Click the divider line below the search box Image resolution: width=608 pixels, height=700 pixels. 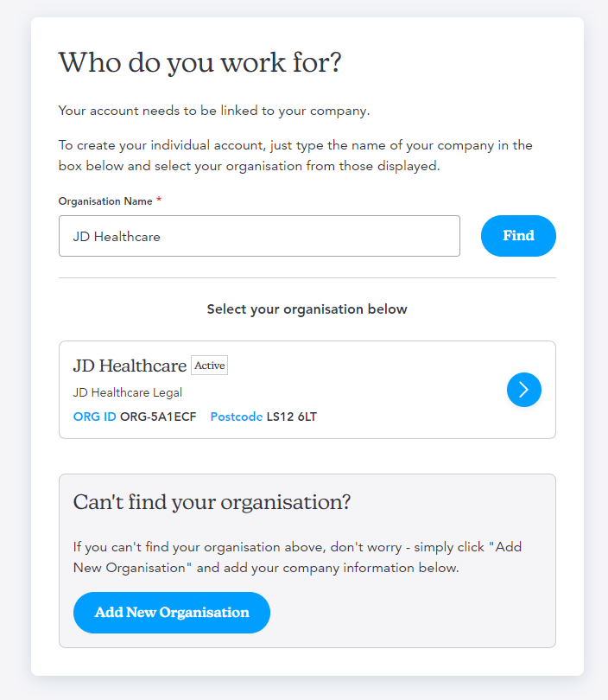[307, 277]
